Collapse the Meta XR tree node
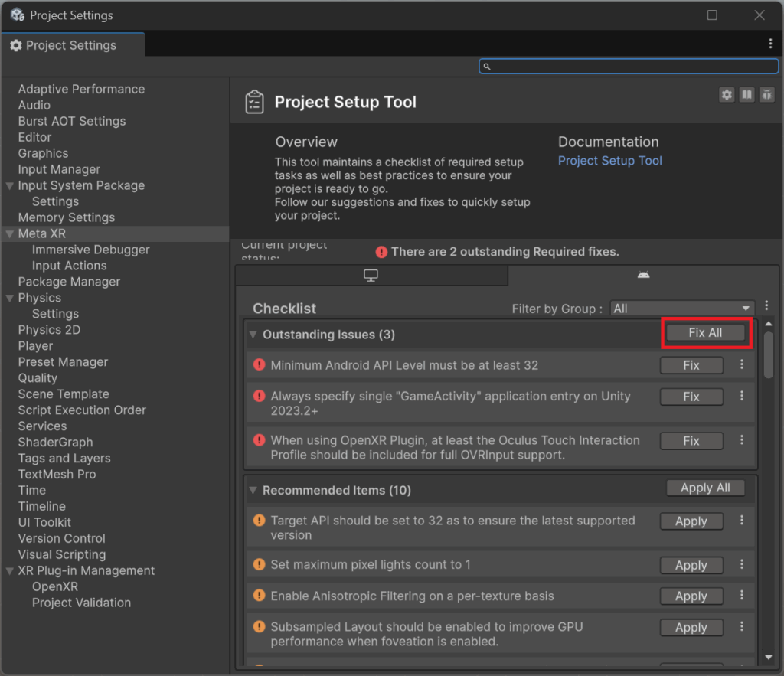The image size is (784, 676). tap(9, 233)
